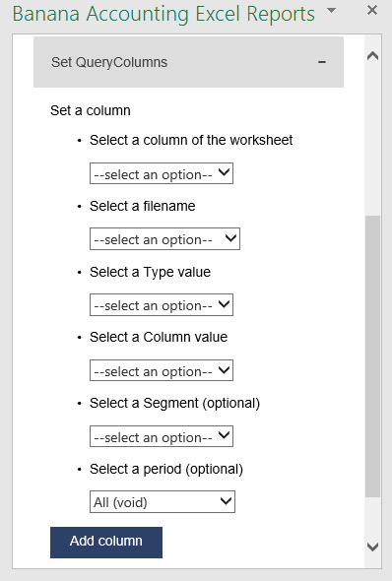This screenshot has height=581, width=392.
Task: Open the period dropdown showing All (void)
Action: [163, 502]
